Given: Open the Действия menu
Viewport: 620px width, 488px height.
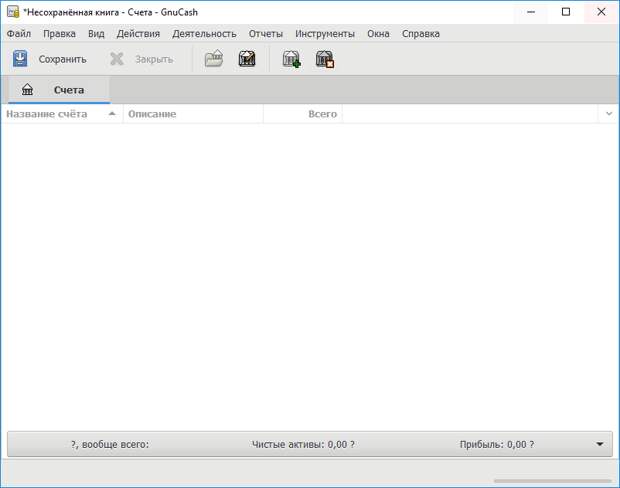Looking at the screenshot, I should pos(138,34).
